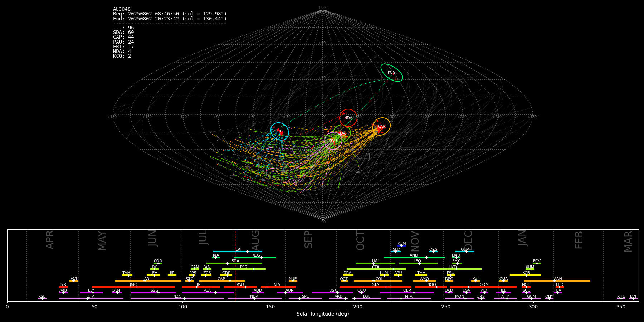Screen dimensions: 644x322
Task: Click the URS shower label in timeline
Action: tap(480, 297)
